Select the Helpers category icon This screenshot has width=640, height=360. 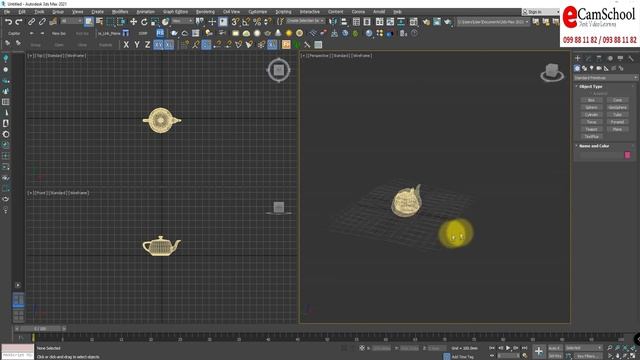point(607,68)
